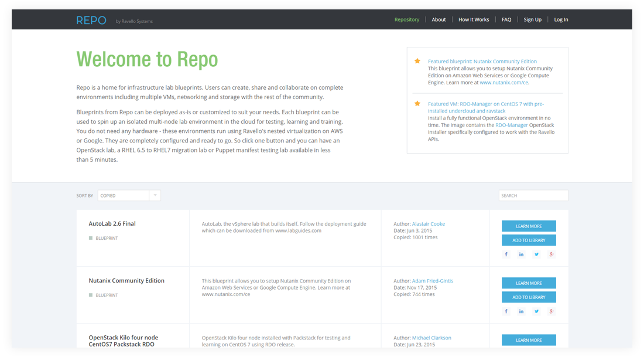644x357 pixels.
Task: Click the 'Copied: 1001 times' text
Action: coord(416,237)
